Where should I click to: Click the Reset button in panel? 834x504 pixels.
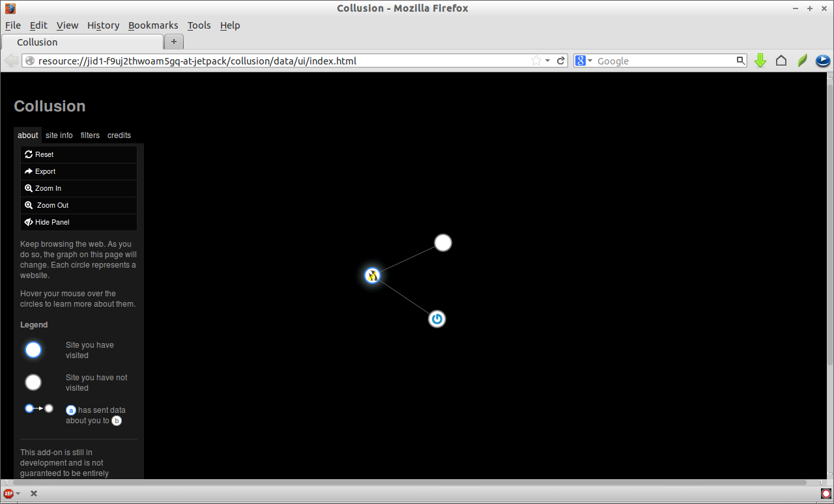click(x=79, y=154)
